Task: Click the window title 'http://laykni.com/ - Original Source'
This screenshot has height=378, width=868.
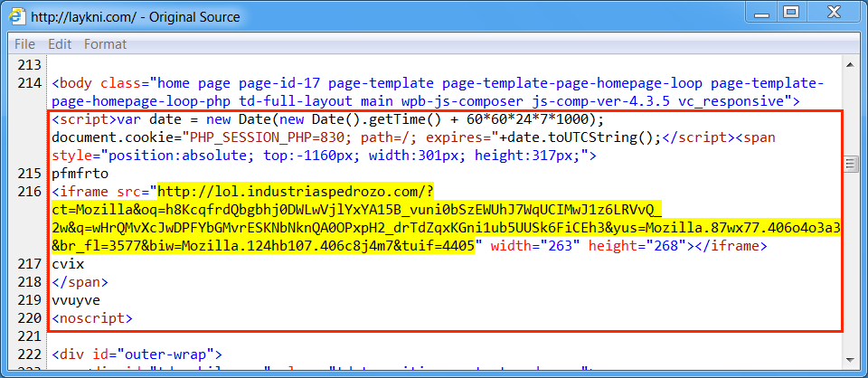Action: point(135,17)
